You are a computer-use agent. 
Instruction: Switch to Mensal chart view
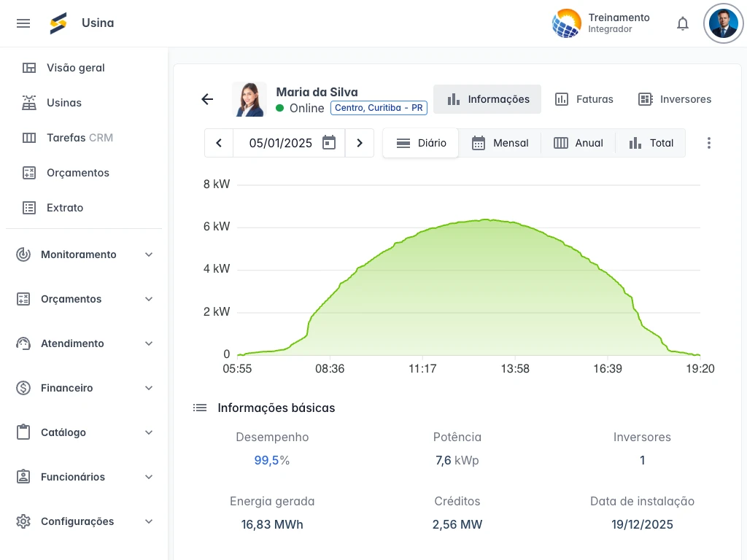click(500, 143)
